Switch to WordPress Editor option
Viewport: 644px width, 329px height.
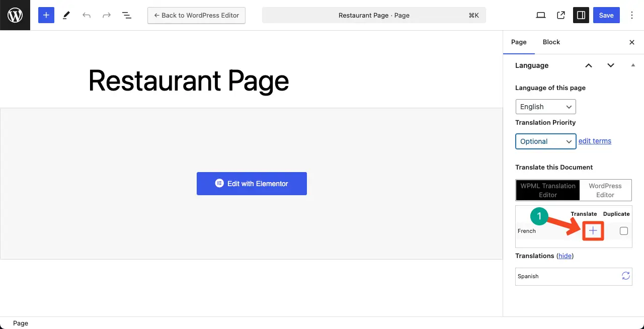click(605, 190)
